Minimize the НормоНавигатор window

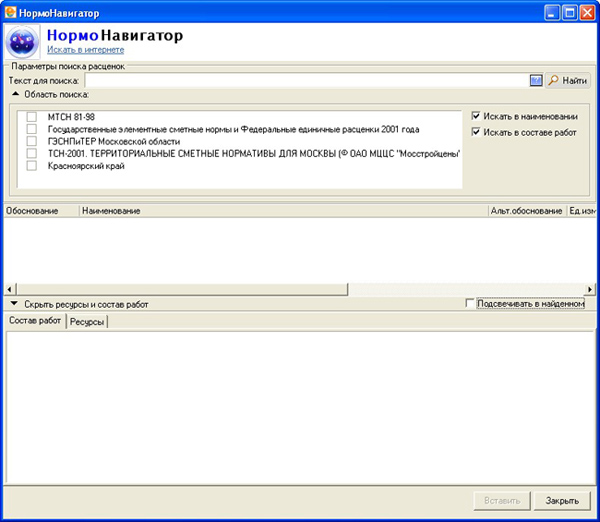552,13
